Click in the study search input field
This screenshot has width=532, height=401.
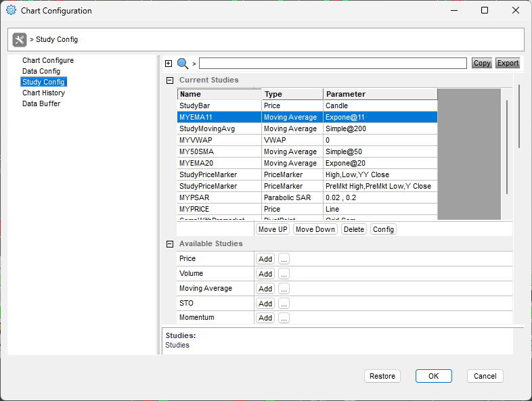(x=332, y=64)
